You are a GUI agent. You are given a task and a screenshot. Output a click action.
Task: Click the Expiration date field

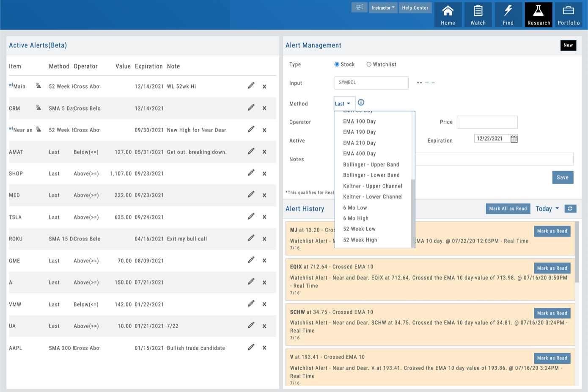click(x=492, y=139)
